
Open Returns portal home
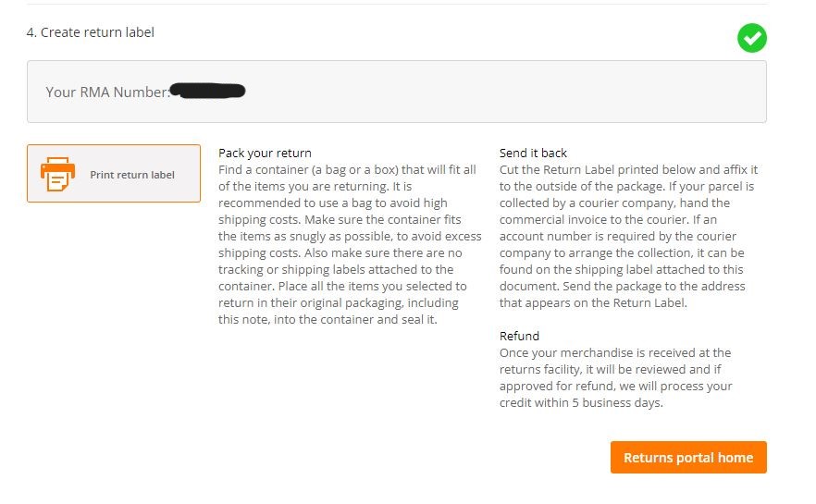point(688,457)
